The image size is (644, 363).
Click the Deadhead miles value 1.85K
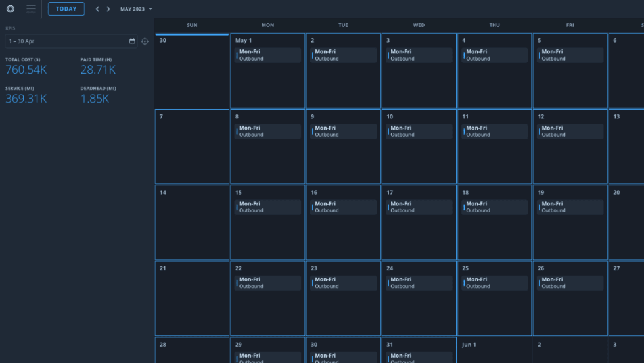95,99
